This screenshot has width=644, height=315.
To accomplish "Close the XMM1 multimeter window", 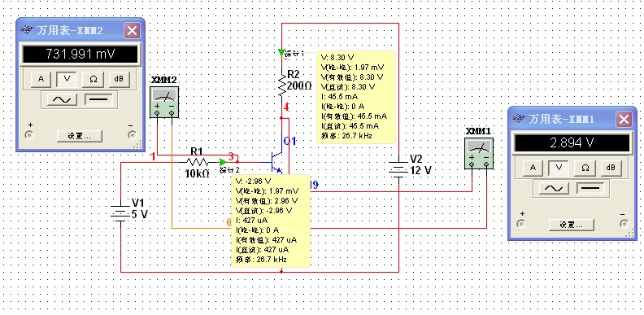I will [624, 120].
